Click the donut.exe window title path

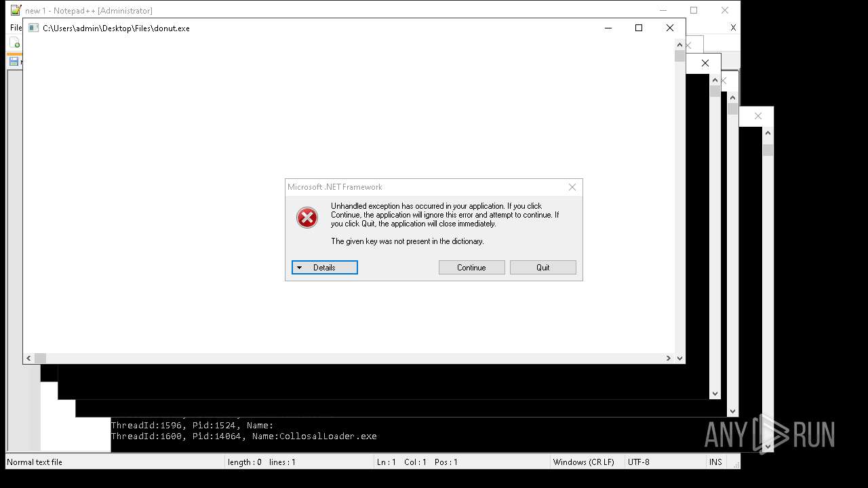tap(116, 28)
